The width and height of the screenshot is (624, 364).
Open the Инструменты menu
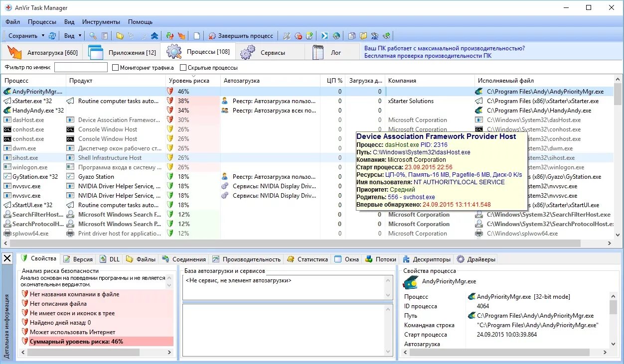[101, 22]
